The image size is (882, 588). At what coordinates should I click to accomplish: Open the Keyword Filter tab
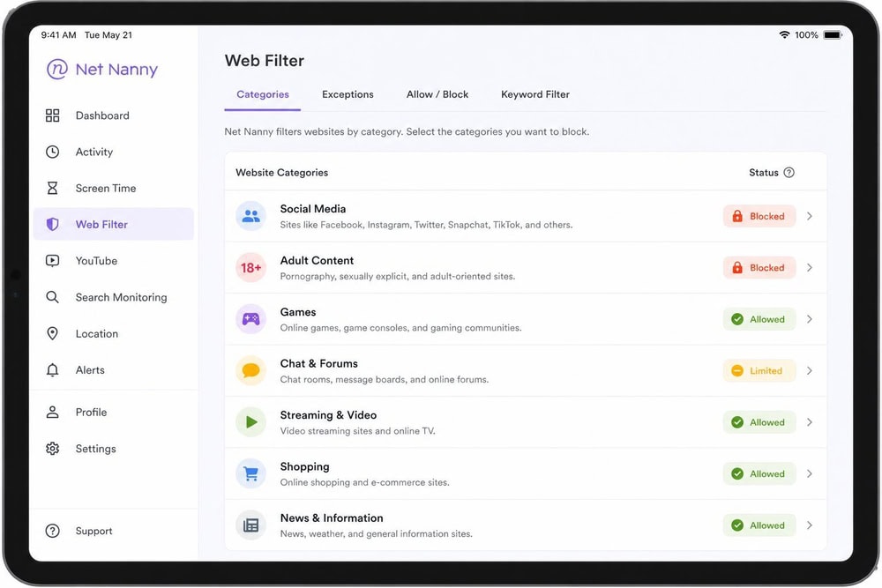[535, 94]
